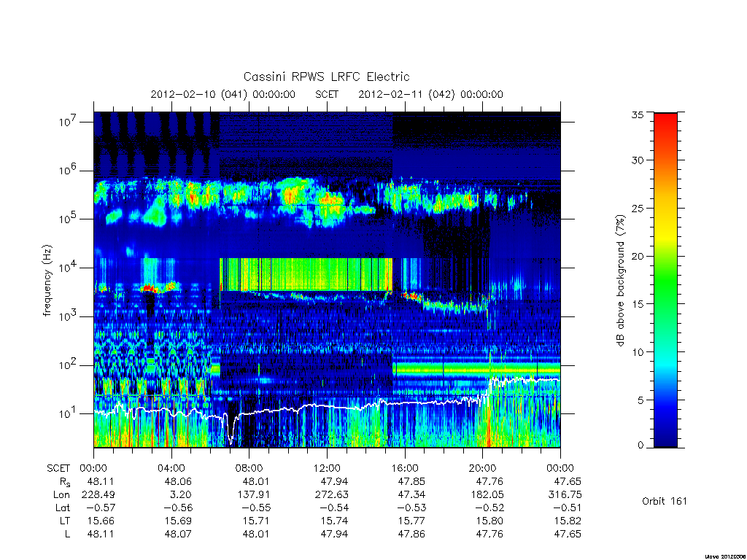This screenshot has height=560, width=747.
Task: Click longitude value 272.63
Action: [x=332, y=495]
